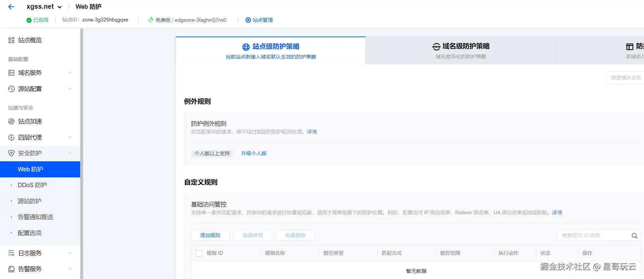Screen dimensions: 644x279
Task: Click the 规则名称 column header
Action: point(275,253)
